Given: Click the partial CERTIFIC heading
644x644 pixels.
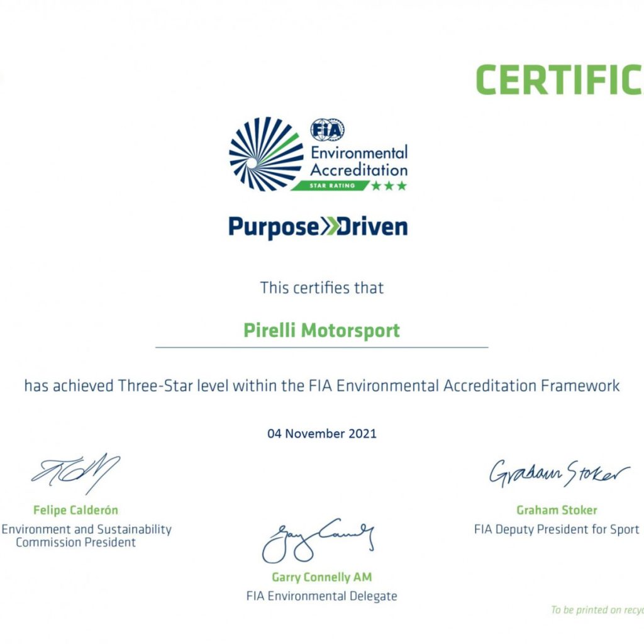Looking at the screenshot, I should point(559,80).
